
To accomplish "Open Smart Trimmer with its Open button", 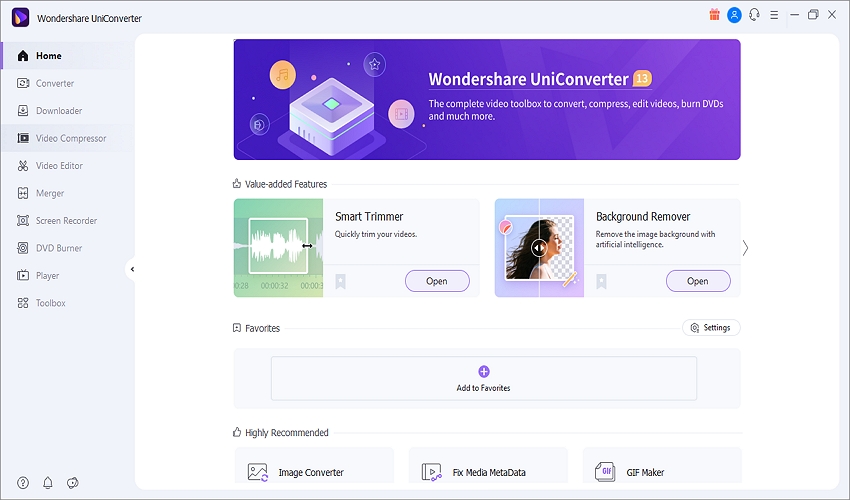I will (x=437, y=281).
